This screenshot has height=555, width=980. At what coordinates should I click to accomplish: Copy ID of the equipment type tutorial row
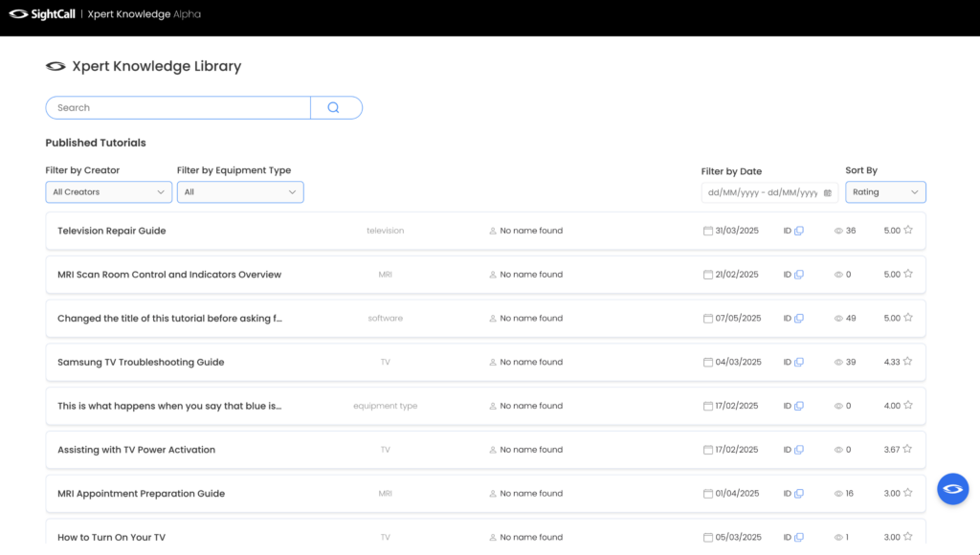(799, 406)
